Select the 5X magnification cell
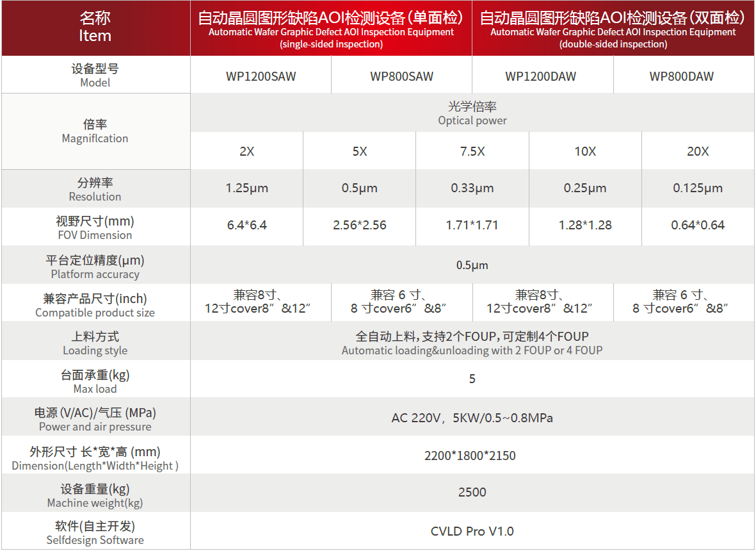 click(358, 151)
